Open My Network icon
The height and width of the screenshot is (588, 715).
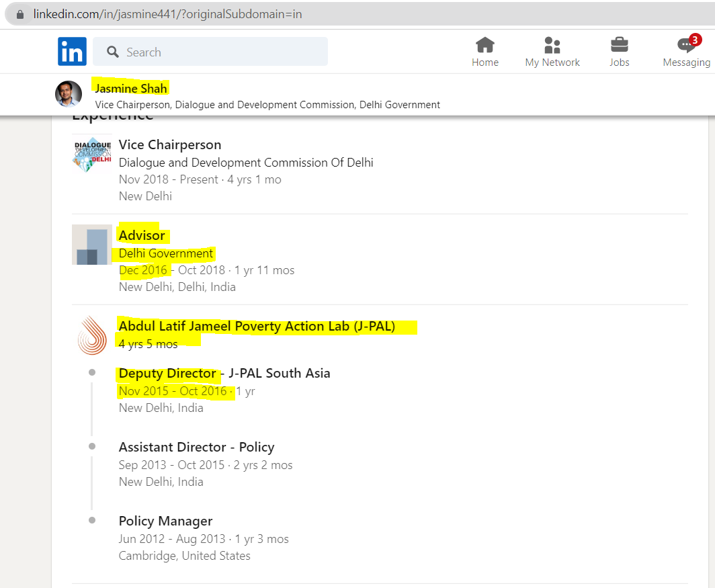552,46
